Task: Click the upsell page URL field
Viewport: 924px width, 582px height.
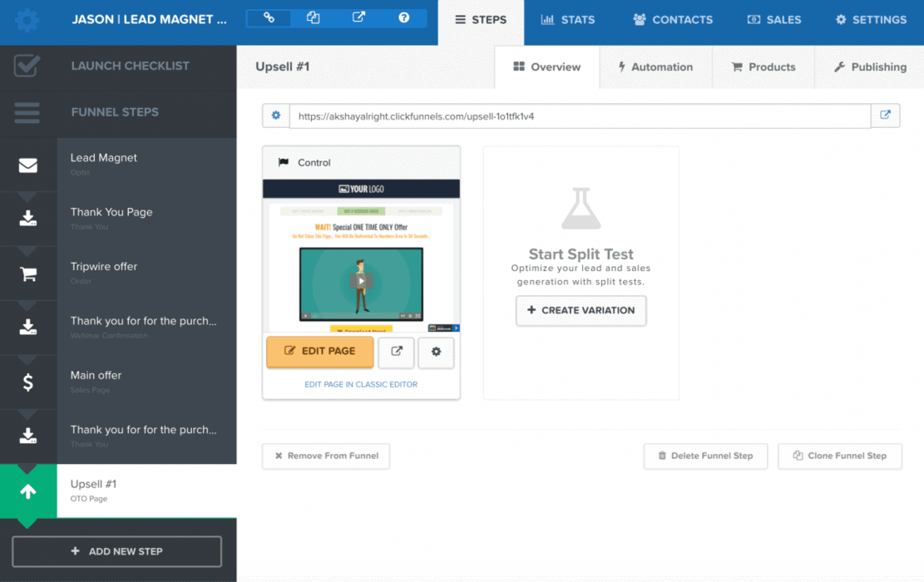Action: click(579, 116)
